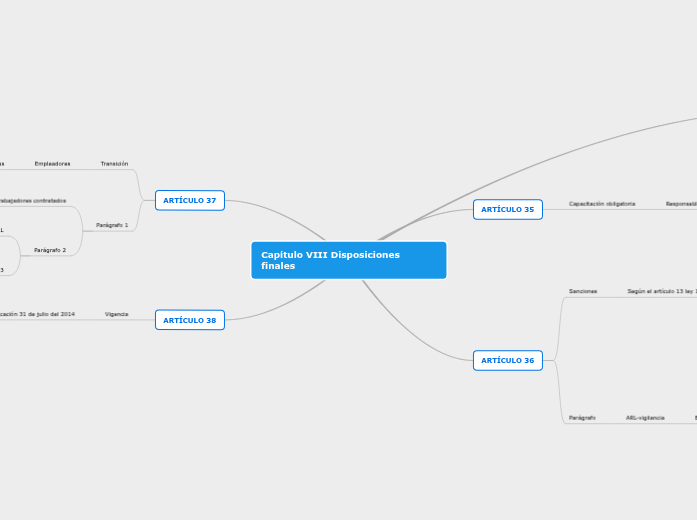Click the 'Sanciones' subtopic
The image size is (697, 520).
[x=583, y=291]
